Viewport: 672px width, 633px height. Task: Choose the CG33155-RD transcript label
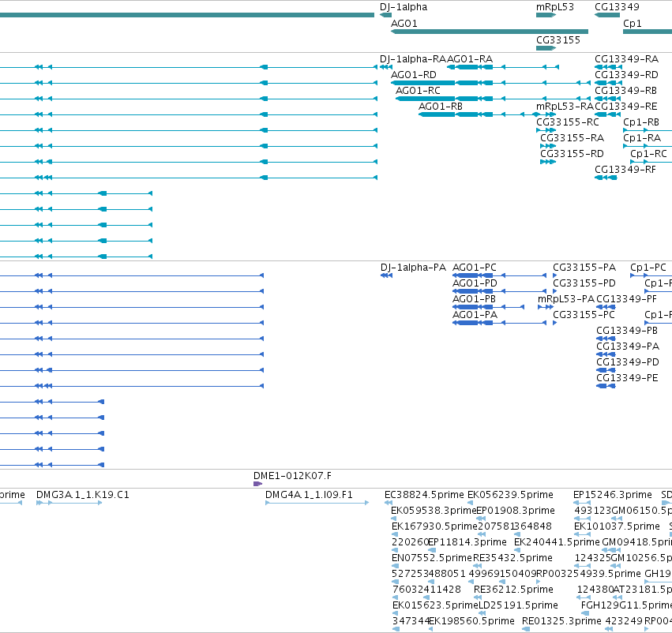pos(573,154)
